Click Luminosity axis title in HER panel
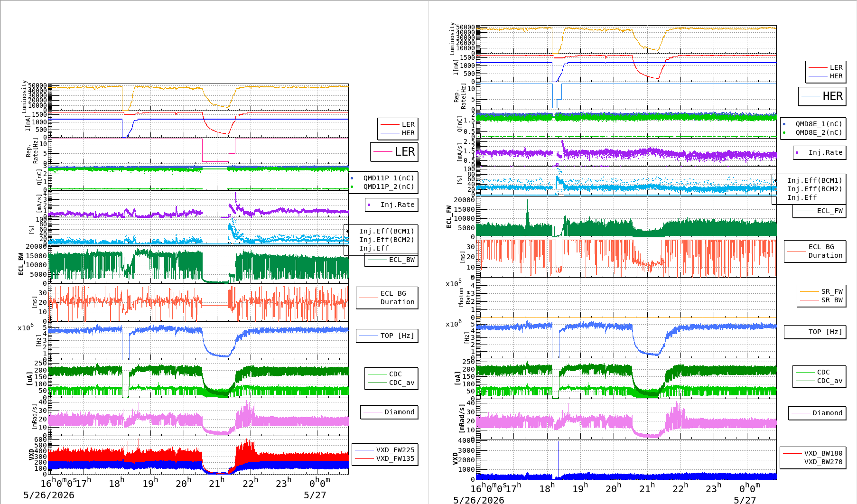The height and width of the screenshot is (504, 857). click(452, 38)
